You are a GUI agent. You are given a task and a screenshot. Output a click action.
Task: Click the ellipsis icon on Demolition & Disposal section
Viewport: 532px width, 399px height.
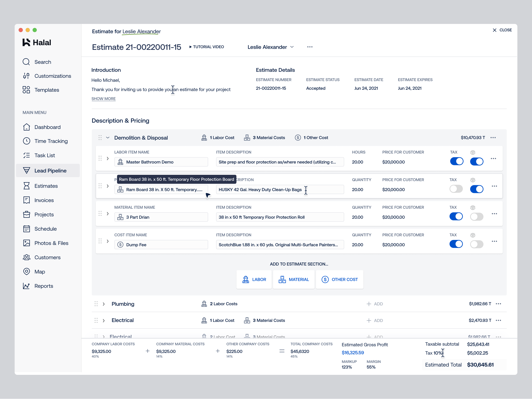493,138
